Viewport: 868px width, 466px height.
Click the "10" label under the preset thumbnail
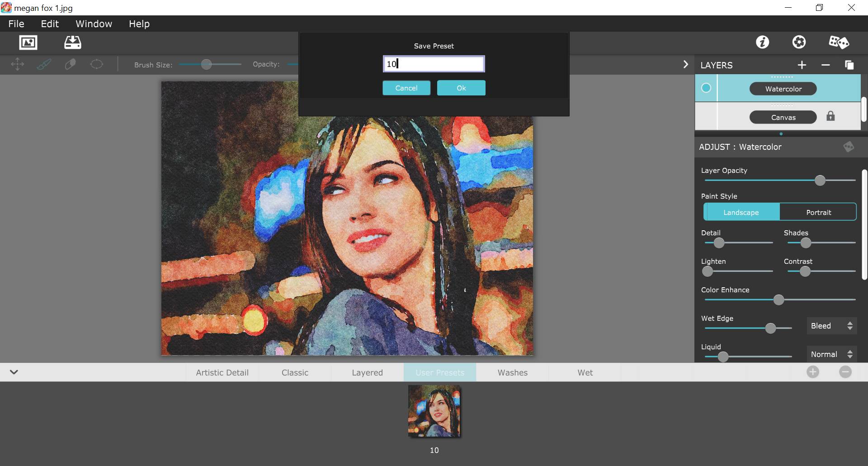coord(434,450)
